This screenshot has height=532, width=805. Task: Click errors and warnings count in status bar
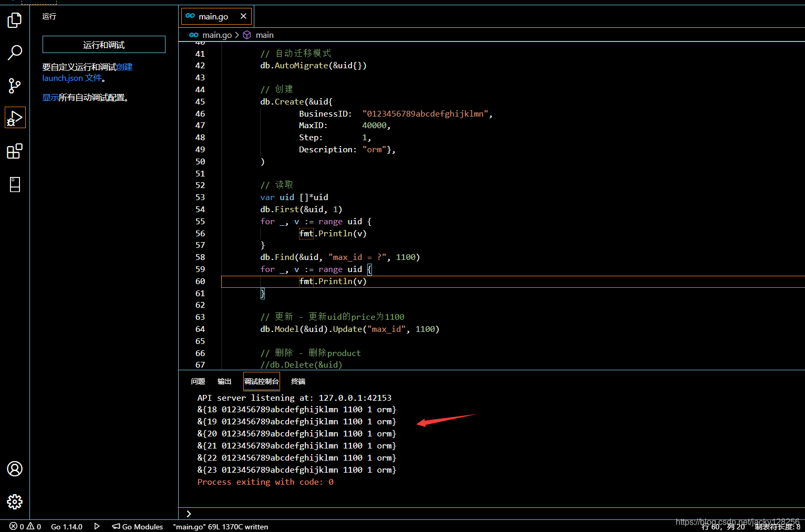click(25, 526)
